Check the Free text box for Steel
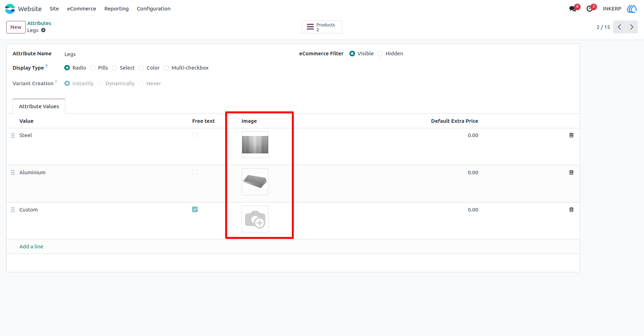 (195, 135)
